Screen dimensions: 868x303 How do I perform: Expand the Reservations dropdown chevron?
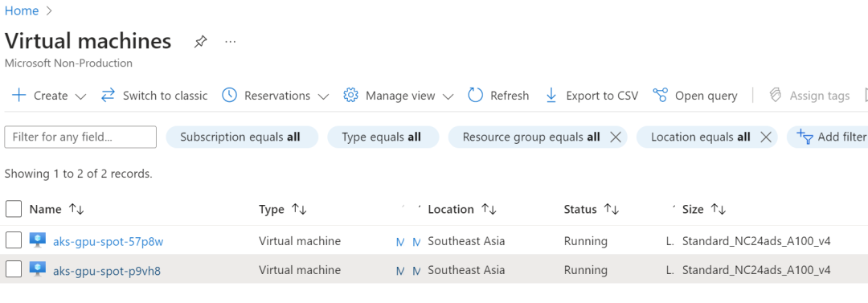323,96
